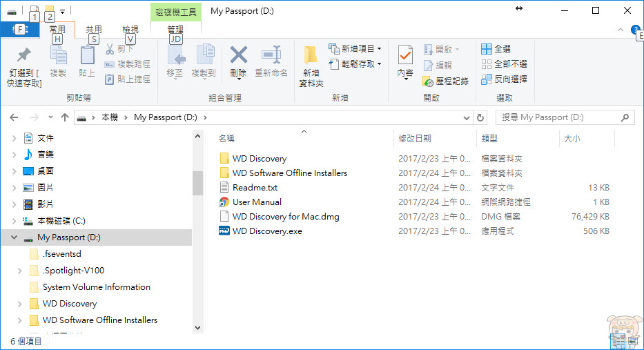The width and height of the screenshot is (644, 350).
Task: Click New folder (新增資料夾) icon
Action: [311, 57]
